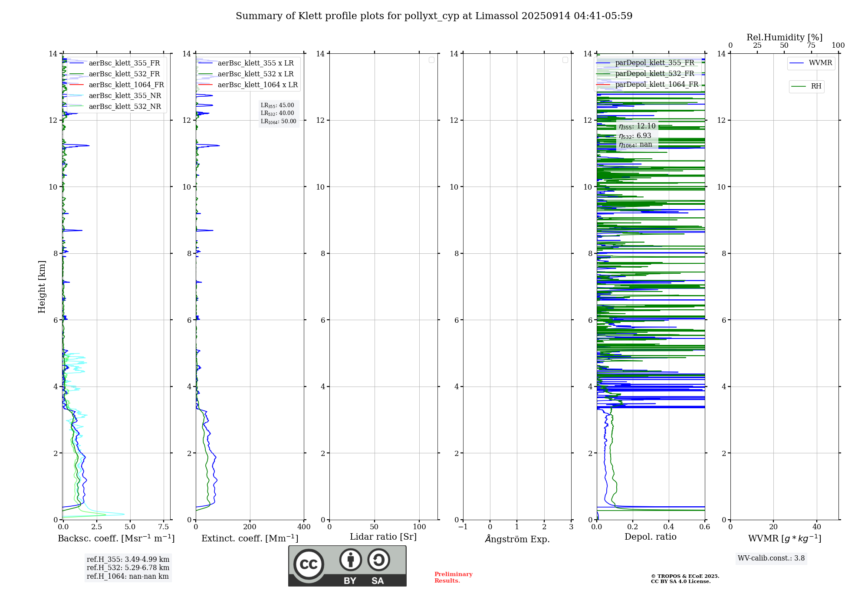This screenshot has height=590, width=868.
Task: Click the η1064: nan annotation
Action: click(635, 145)
